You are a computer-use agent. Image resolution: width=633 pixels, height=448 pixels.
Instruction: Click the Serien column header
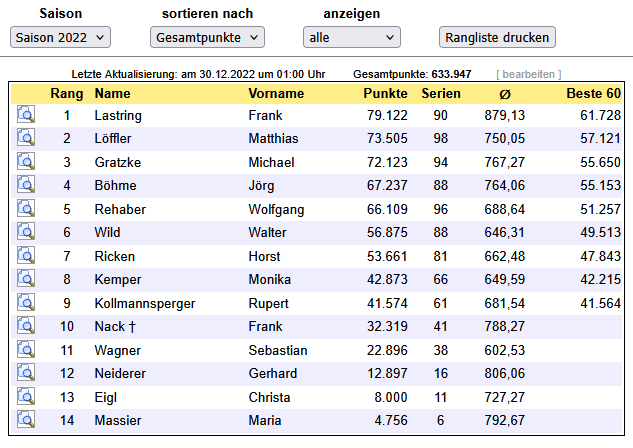click(440, 93)
